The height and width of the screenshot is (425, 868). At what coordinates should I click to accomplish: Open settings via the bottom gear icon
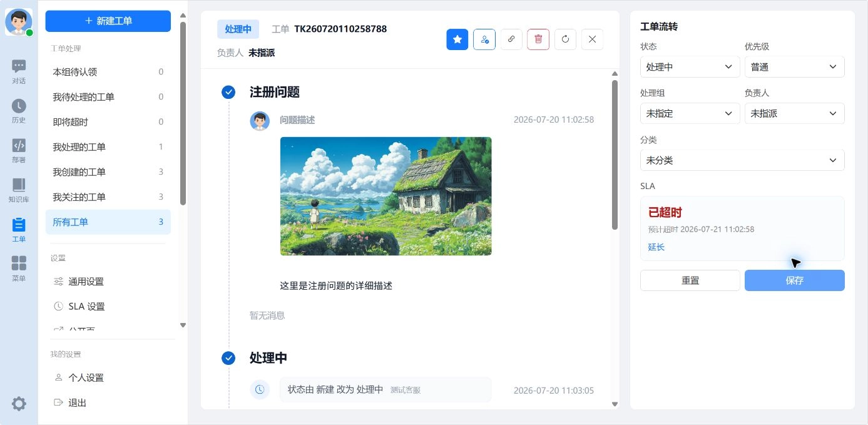(19, 404)
